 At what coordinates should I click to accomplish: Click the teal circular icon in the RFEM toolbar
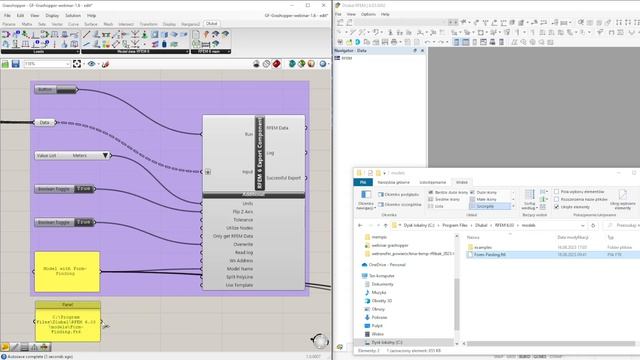click(358, 42)
